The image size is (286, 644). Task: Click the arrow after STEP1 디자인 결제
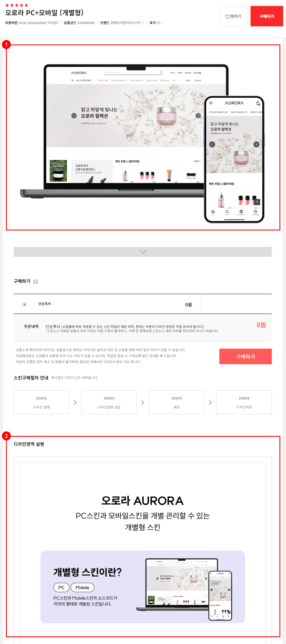pyautogui.click(x=75, y=402)
